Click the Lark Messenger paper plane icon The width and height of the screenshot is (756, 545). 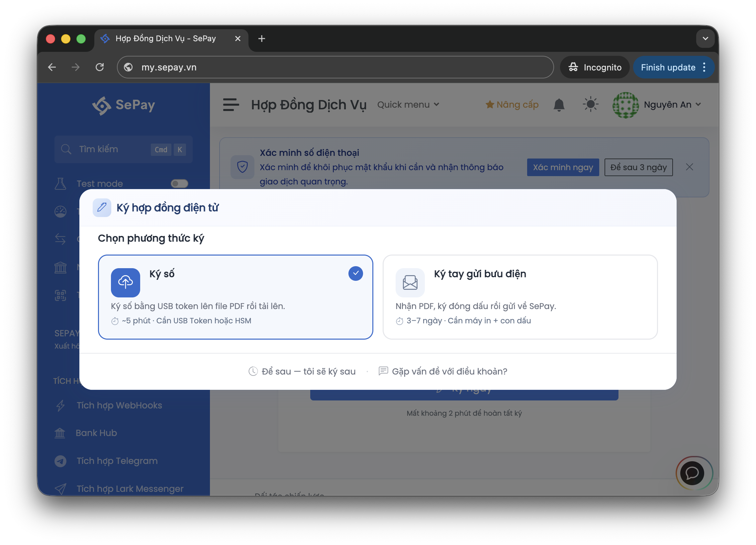pyautogui.click(x=60, y=489)
